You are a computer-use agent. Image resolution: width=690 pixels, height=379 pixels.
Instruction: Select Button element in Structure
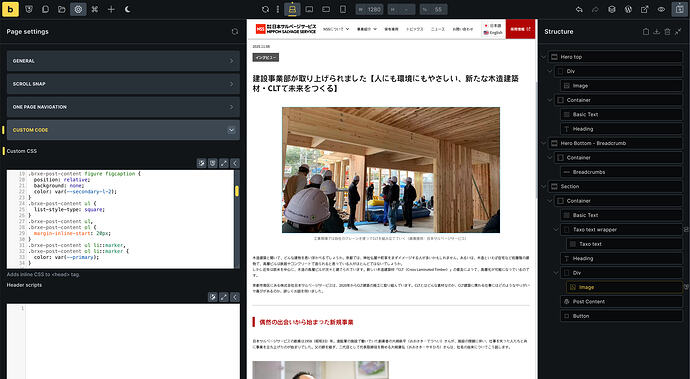pos(621,316)
